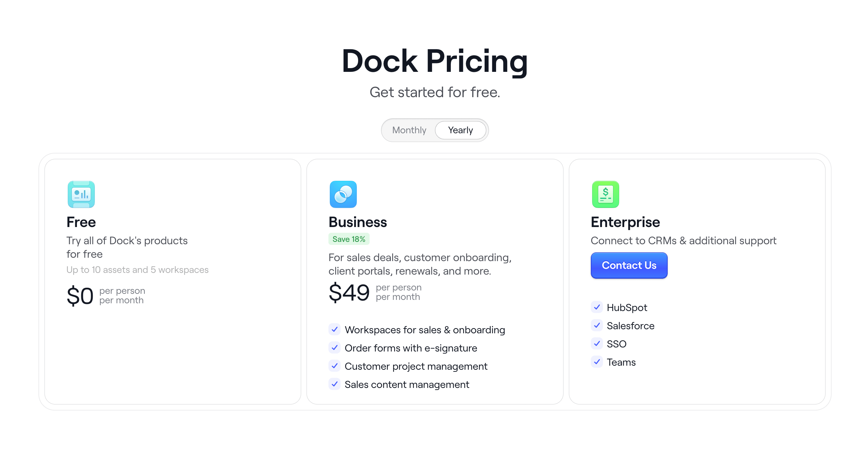Click checkmark next to Order forms
The width and height of the screenshot is (868, 450).
tap(335, 348)
